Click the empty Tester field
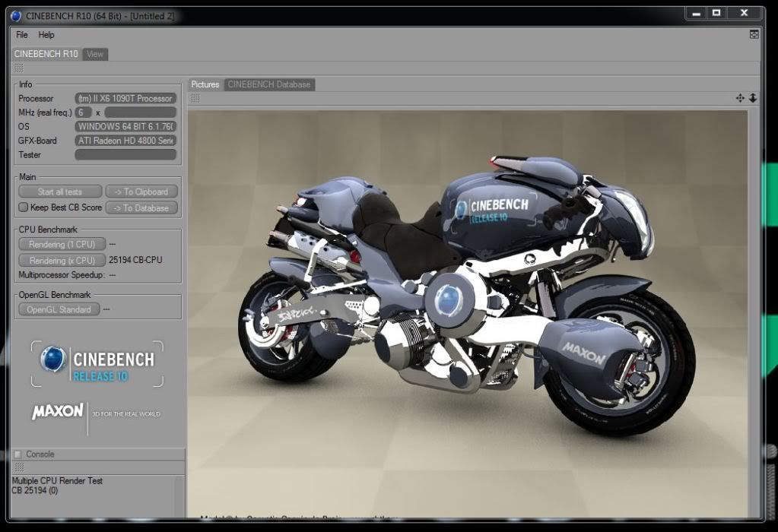Screen dimensions: 778x532 (125, 155)
